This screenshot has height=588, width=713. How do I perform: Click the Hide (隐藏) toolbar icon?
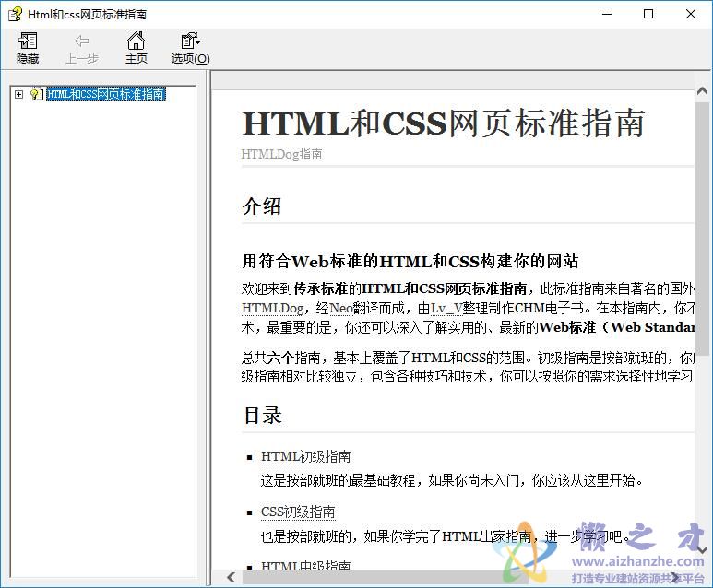(x=28, y=41)
